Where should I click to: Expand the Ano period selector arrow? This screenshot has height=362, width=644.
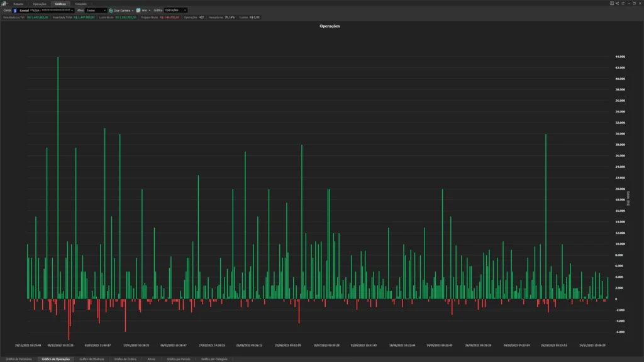150,11
